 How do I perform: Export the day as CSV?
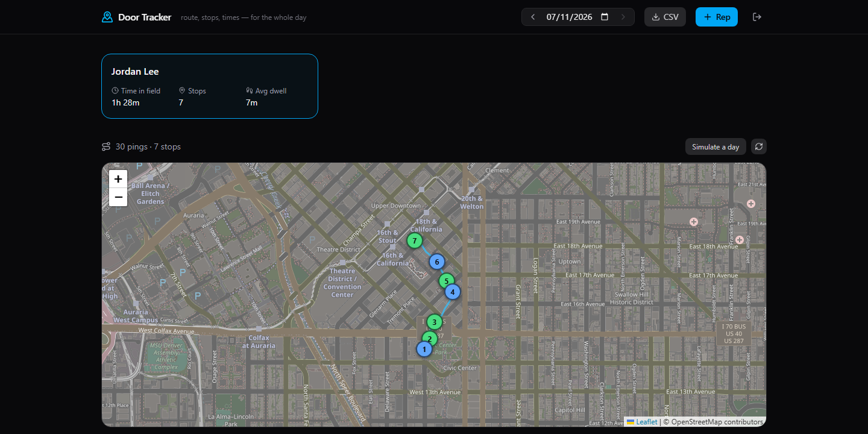[665, 17]
